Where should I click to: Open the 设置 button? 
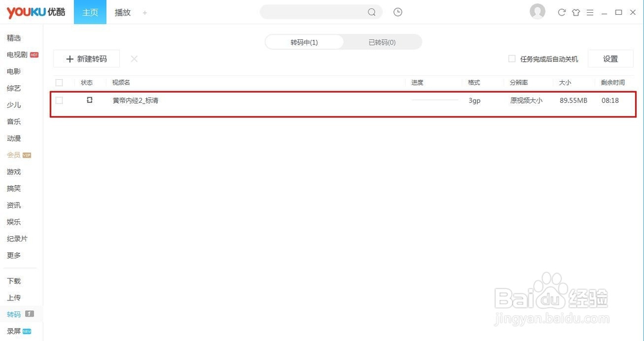611,59
